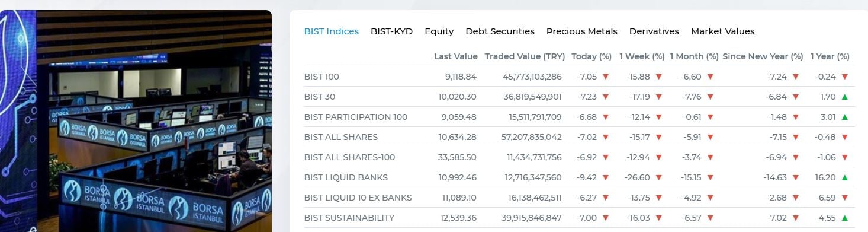Image resolution: width=868 pixels, height=232 pixels.
Task: Switch to the BIST-KYD tab
Action: pyautogui.click(x=391, y=31)
